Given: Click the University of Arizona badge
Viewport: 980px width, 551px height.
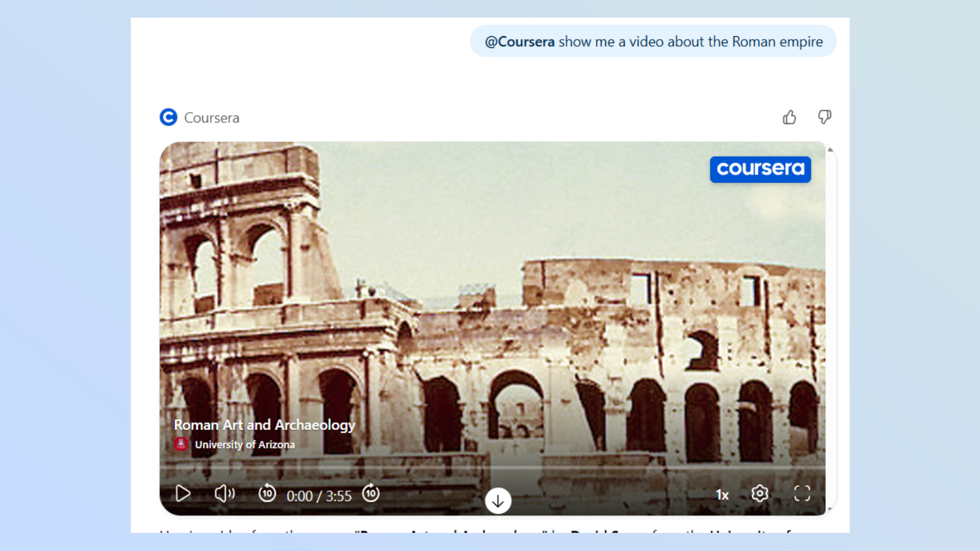Looking at the screenshot, I should [182, 444].
